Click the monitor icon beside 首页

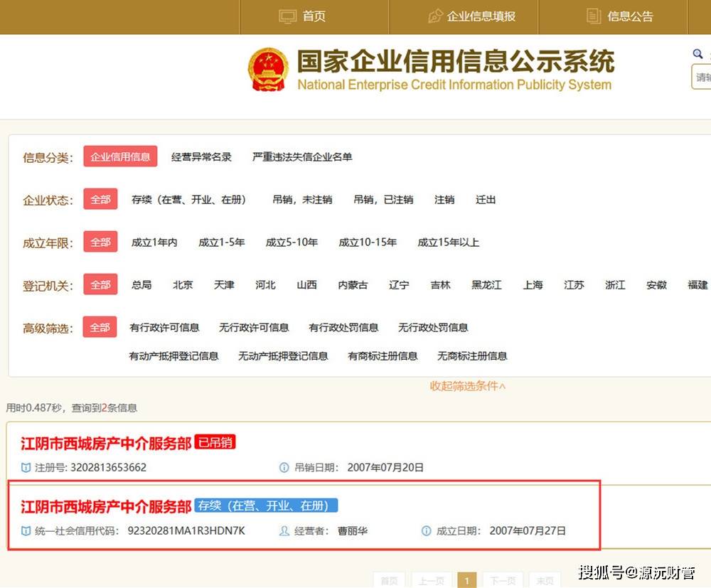[x=287, y=16]
